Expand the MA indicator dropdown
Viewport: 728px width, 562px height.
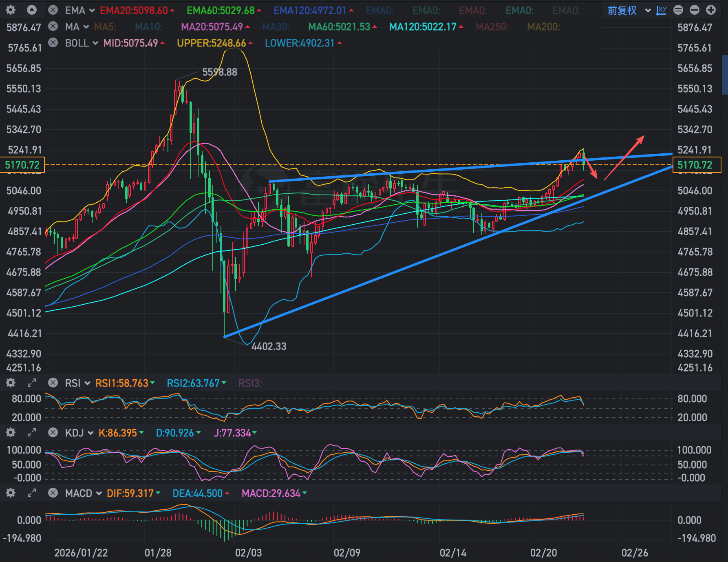pyautogui.click(x=86, y=27)
